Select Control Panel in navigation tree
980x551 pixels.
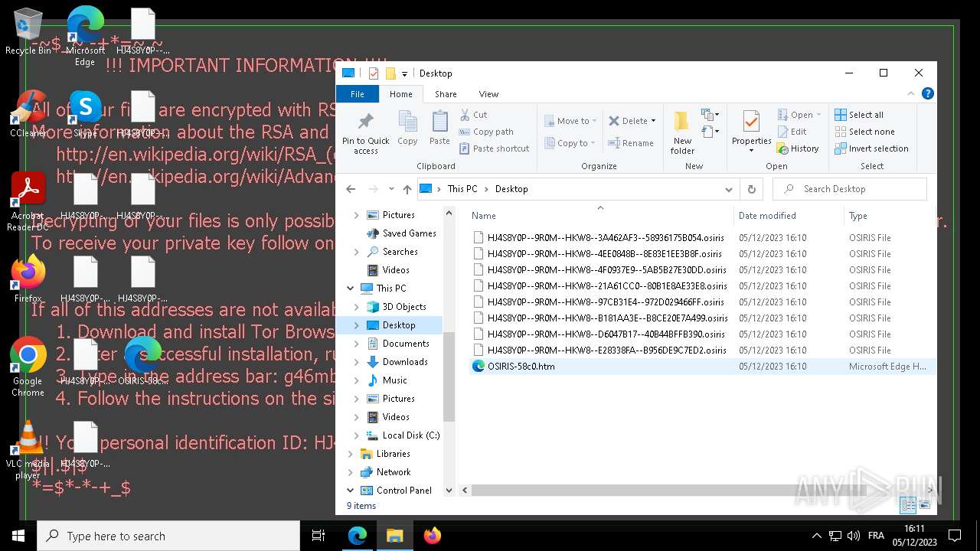pos(403,491)
